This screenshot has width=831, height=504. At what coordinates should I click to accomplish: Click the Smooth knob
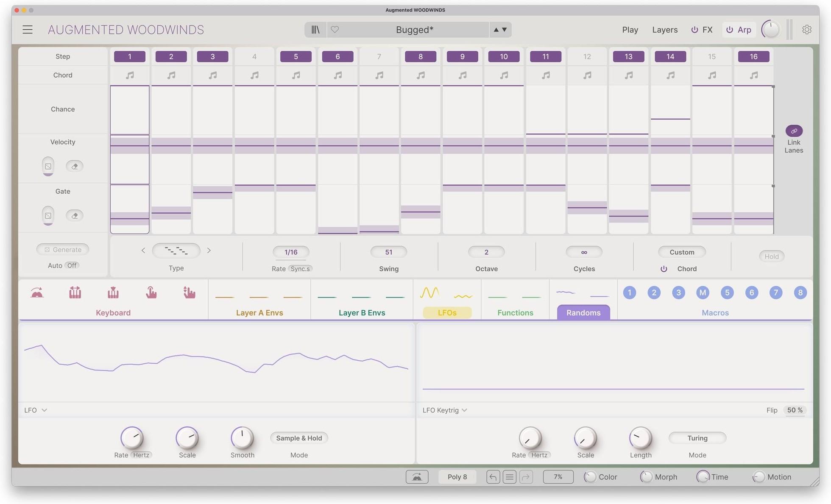coord(242,438)
